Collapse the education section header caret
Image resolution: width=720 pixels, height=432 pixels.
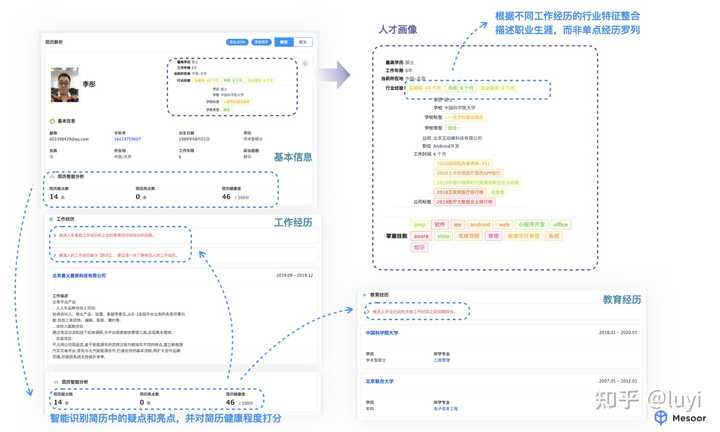coord(365,295)
